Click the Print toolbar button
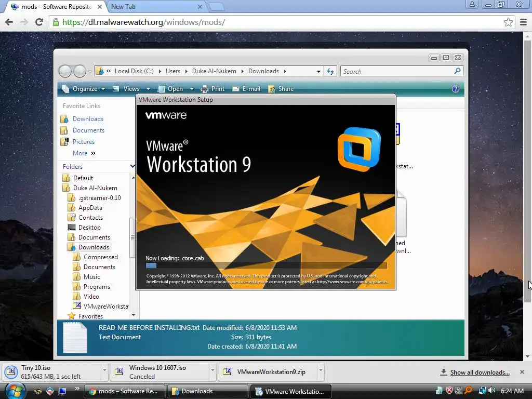 pos(212,89)
